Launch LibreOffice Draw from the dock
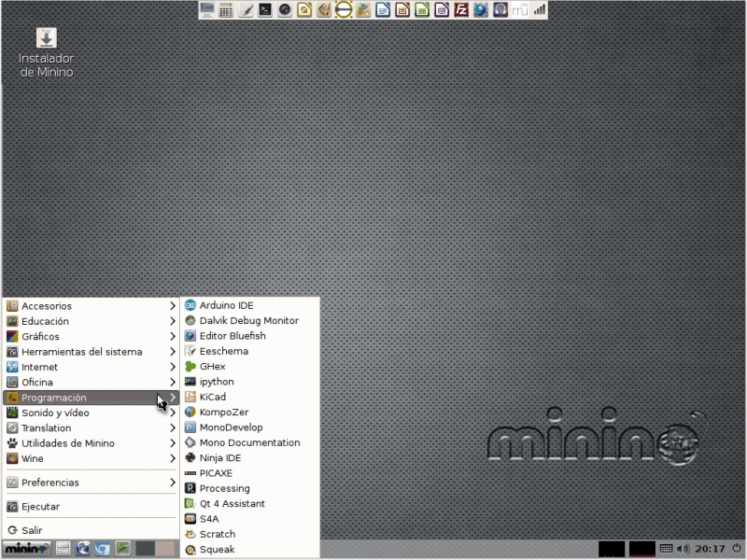Screen dimensions: 747x560 pos(304,10)
